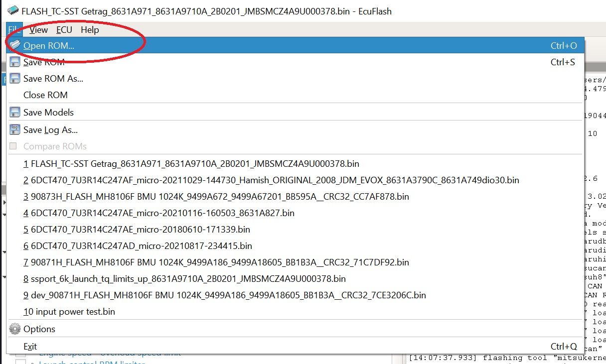Viewport: 606px width, 364px height.
Task: Open the ECU menu
Action: click(x=64, y=30)
